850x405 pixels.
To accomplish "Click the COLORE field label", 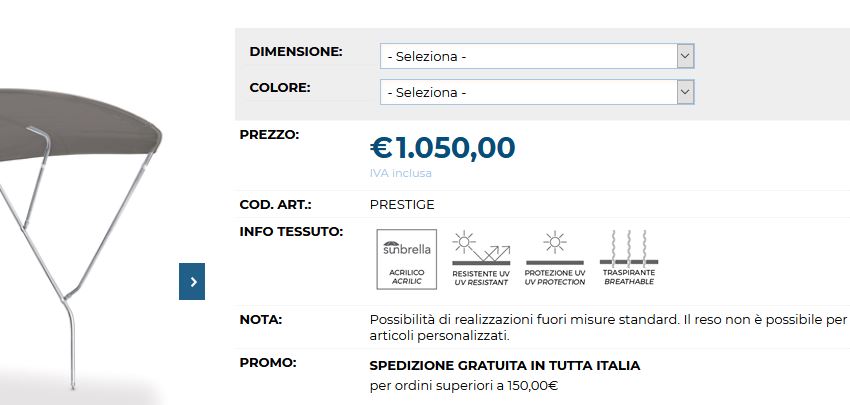I will click(x=280, y=87).
